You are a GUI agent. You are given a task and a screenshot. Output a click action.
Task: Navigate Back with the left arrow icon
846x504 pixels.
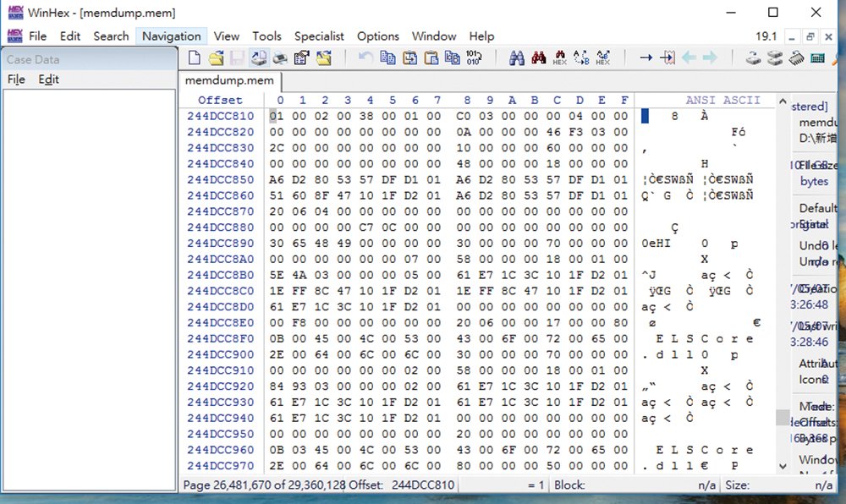click(689, 58)
